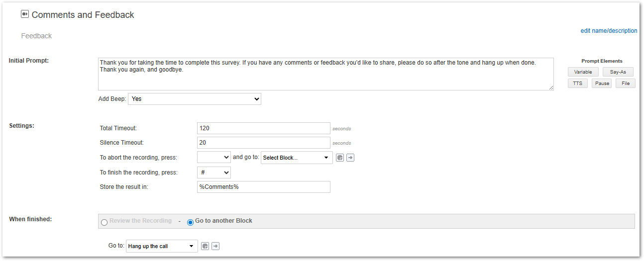
Task: Click the add-block icon beside Hang up the call
Action: pyautogui.click(x=205, y=246)
